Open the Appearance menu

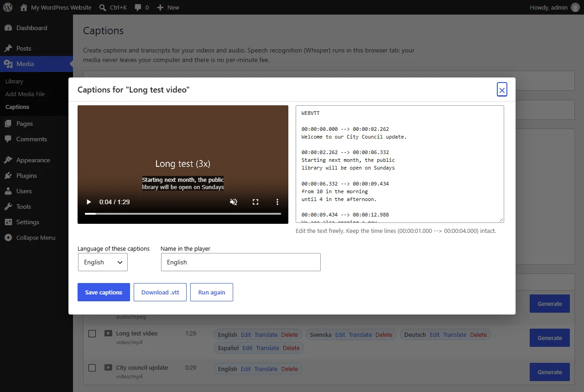36,160
